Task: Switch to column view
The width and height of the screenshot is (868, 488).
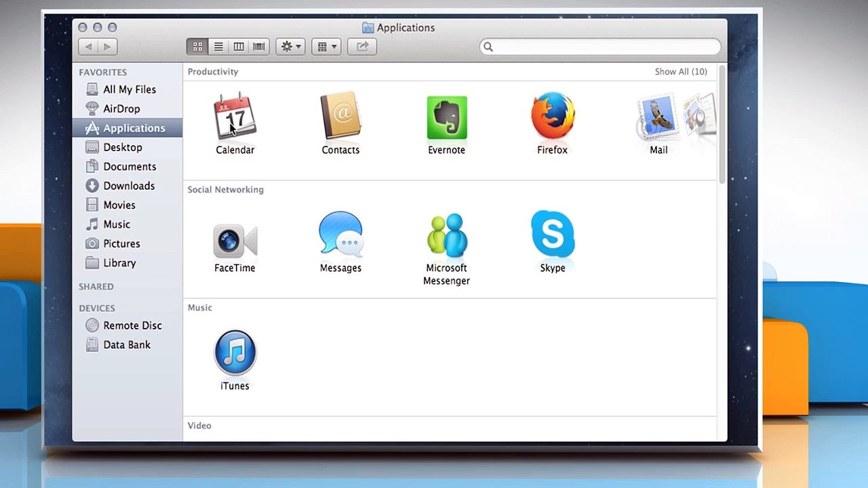Action: pos(239,47)
